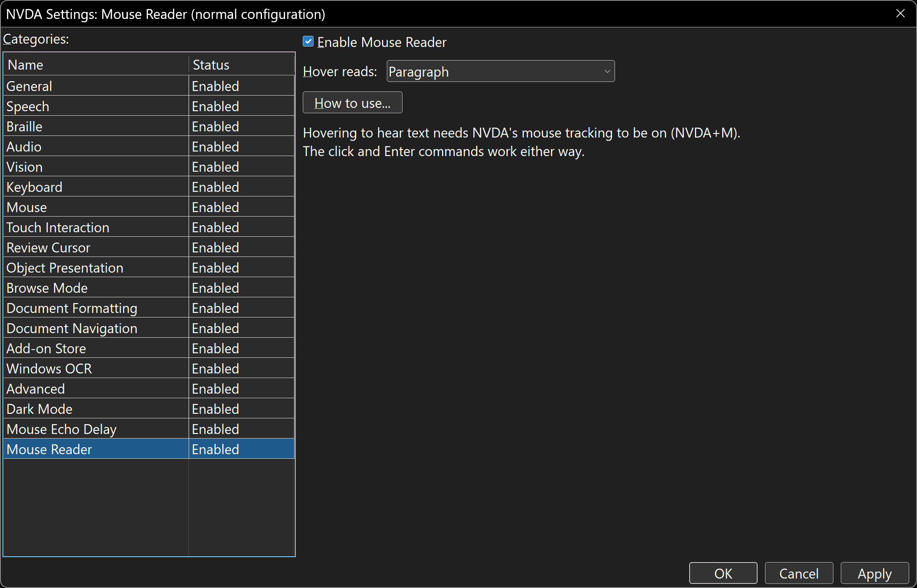The image size is (917, 588).
Task: Go to the Vision category
Action: point(149,166)
